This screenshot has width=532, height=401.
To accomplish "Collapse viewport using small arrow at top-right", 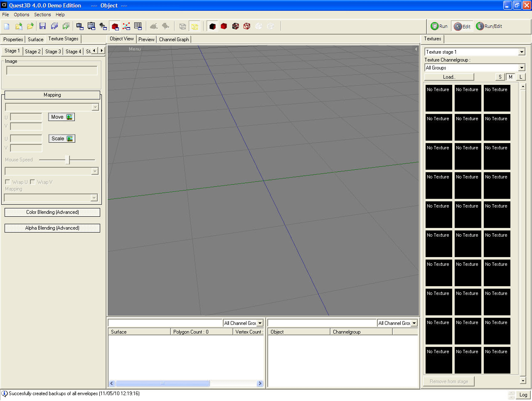I will [x=416, y=49].
